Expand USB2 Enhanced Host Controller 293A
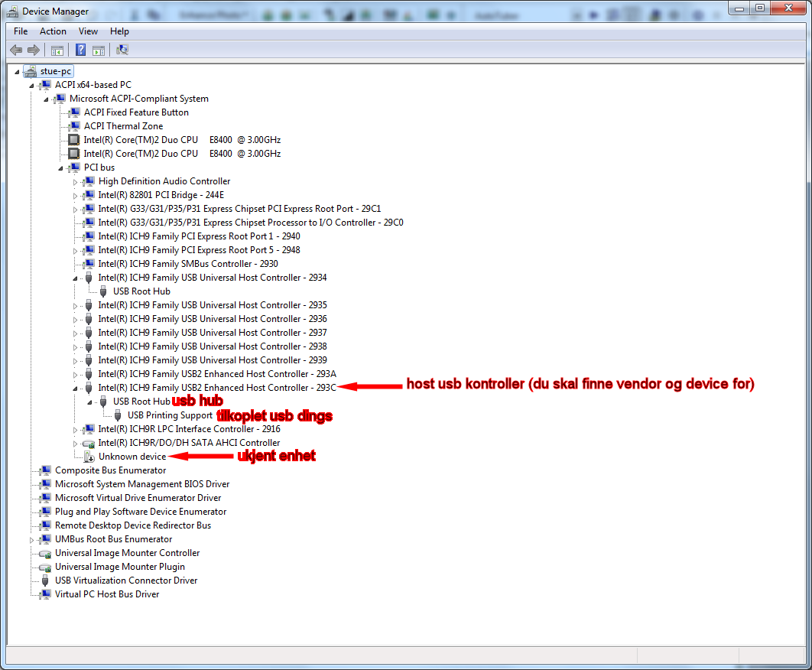 click(x=75, y=375)
